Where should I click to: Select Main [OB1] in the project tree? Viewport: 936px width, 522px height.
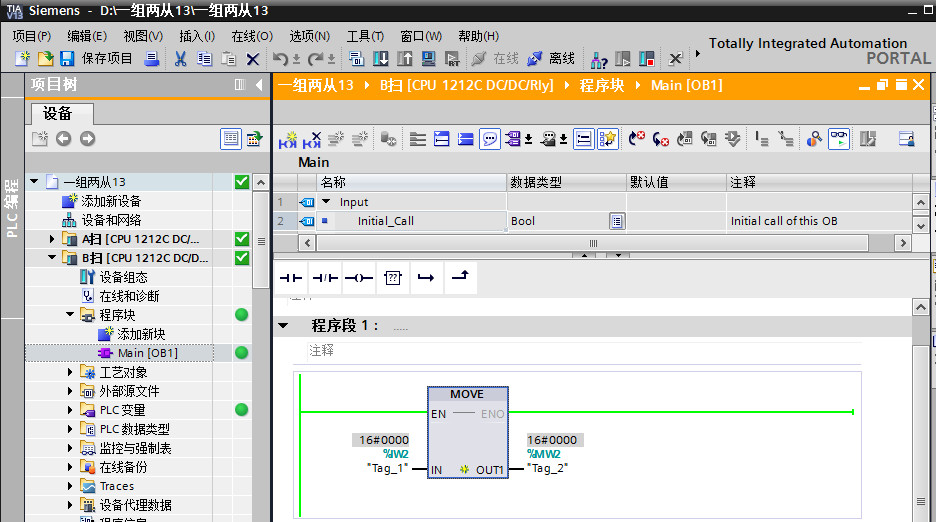(146, 353)
